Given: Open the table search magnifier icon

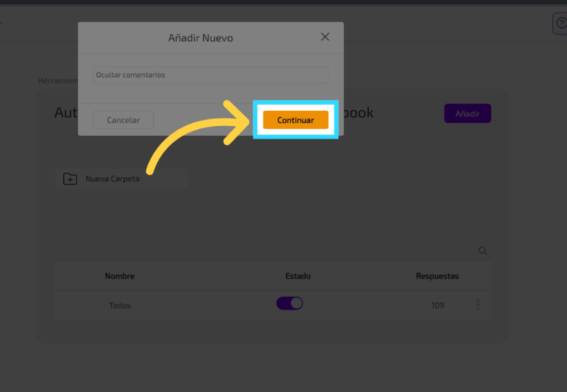Looking at the screenshot, I should pyautogui.click(x=483, y=251).
